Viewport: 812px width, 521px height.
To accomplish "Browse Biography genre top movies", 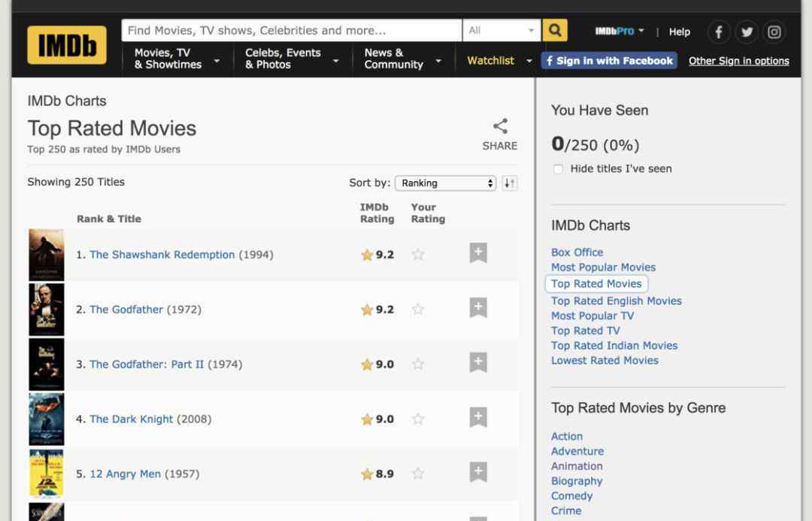I will click(x=577, y=481).
